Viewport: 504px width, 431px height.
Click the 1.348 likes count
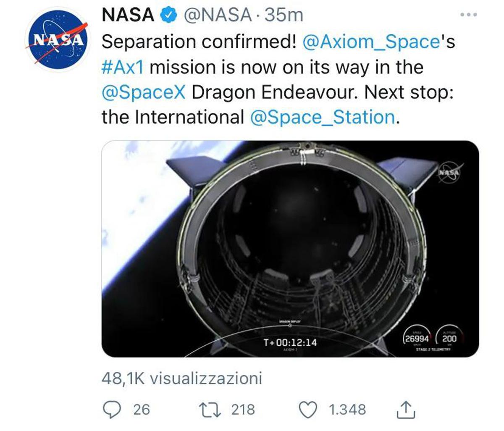point(347,410)
